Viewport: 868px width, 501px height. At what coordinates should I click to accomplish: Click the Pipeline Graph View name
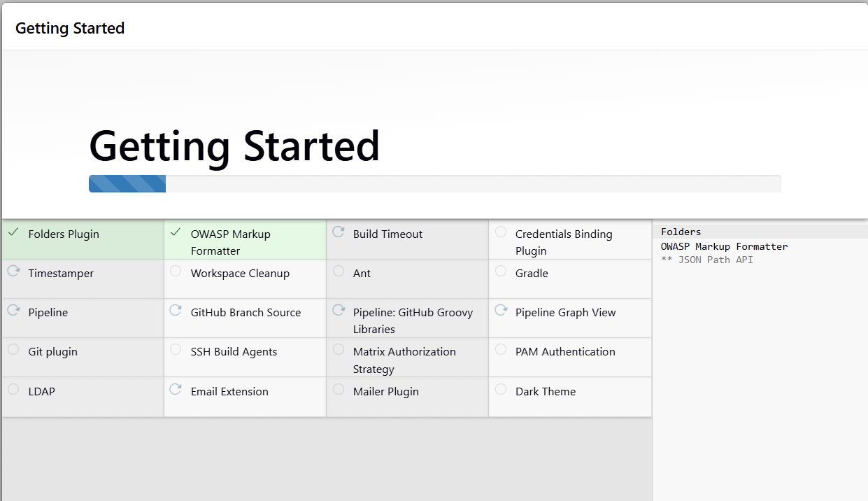[x=565, y=313]
